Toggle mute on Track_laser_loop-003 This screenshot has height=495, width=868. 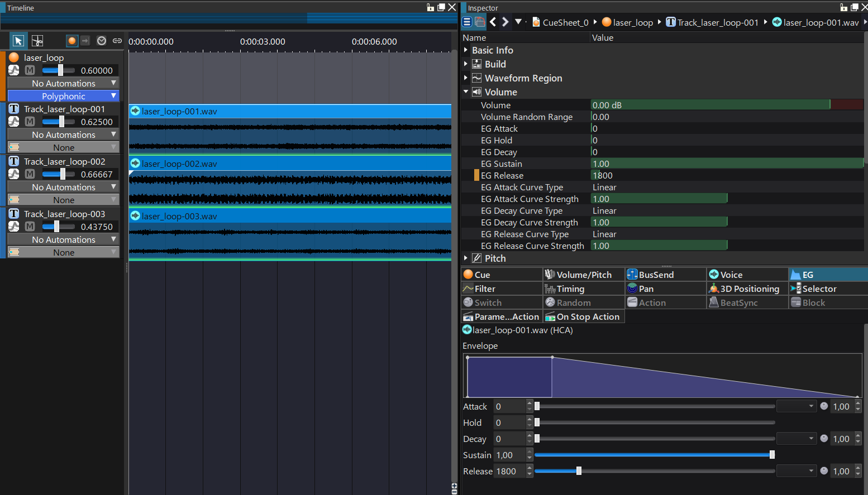30,227
